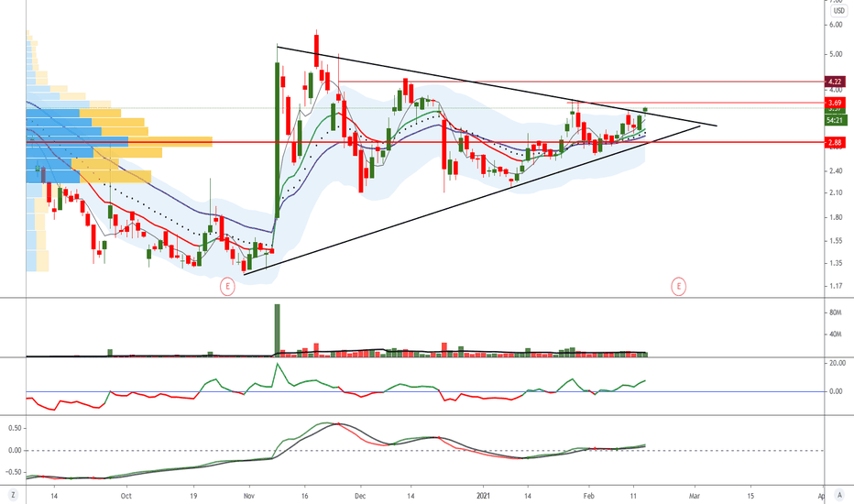Click the Dec date label
The height and width of the screenshot is (504, 854).
[360, 496]
